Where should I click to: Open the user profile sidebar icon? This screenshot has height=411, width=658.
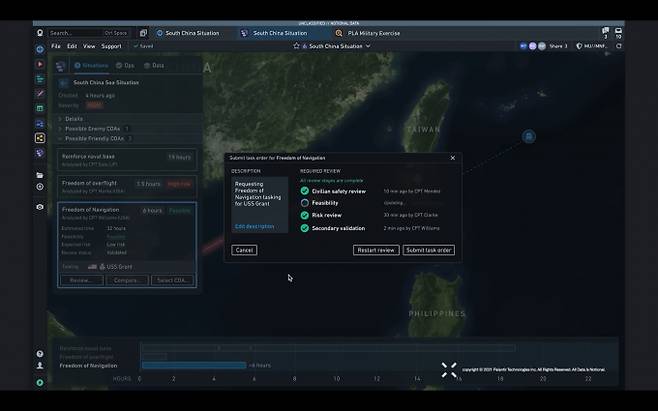pyautogui.click(x=40, y=366)
